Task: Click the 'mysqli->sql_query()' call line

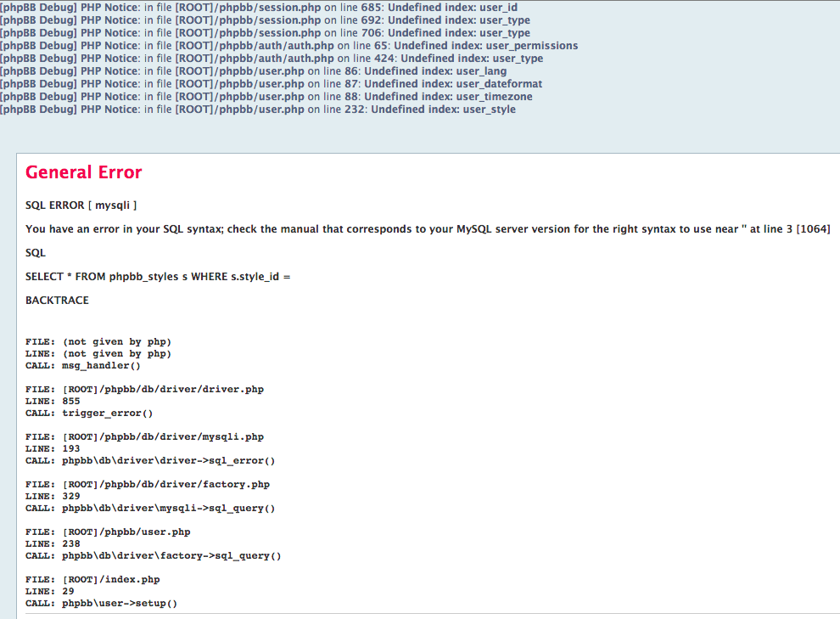Action: [x=150, y=508]
